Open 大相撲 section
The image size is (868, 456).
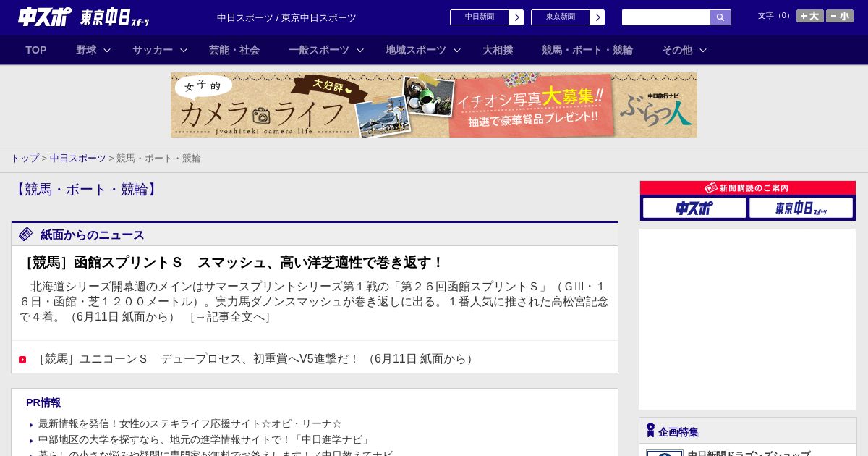(x=498, y=50)
